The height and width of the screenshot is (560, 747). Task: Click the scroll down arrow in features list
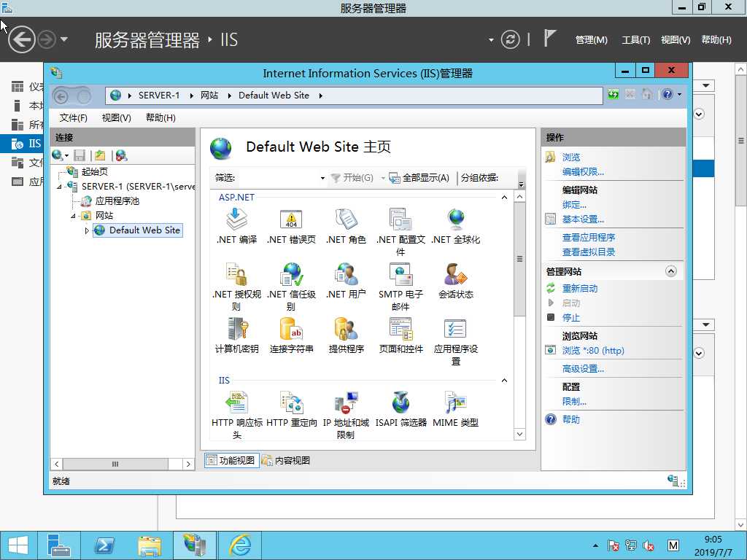(x=519, y=434)
